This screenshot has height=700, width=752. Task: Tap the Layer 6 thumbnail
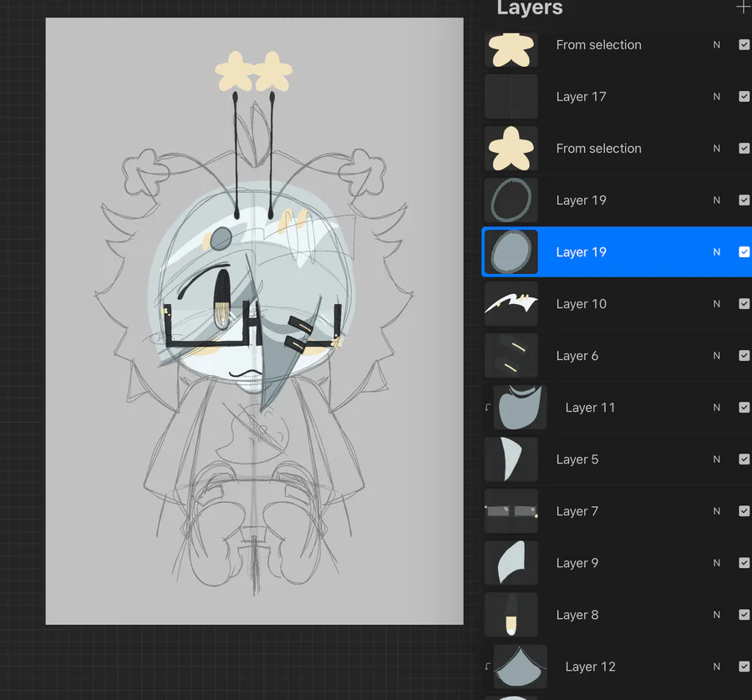coord(511,355)
